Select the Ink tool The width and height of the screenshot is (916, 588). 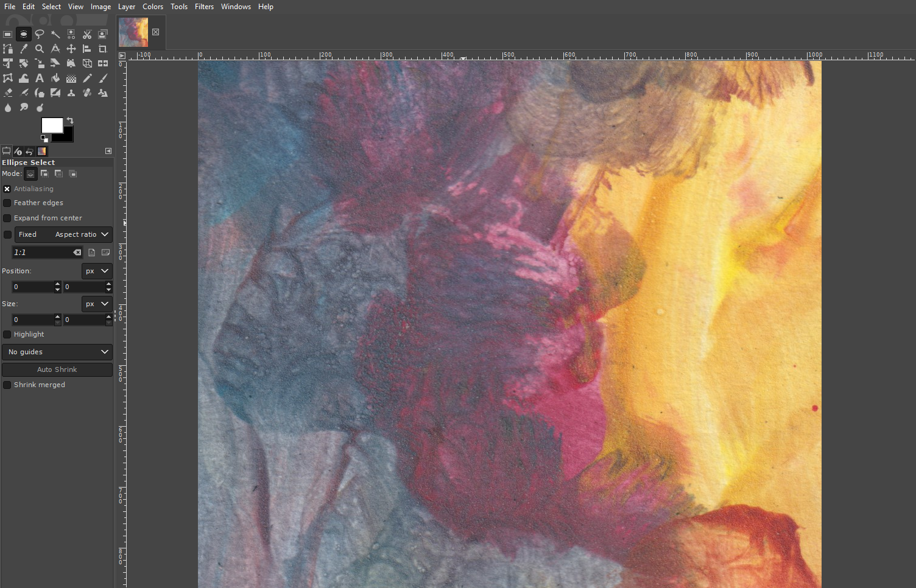[40, 93]
